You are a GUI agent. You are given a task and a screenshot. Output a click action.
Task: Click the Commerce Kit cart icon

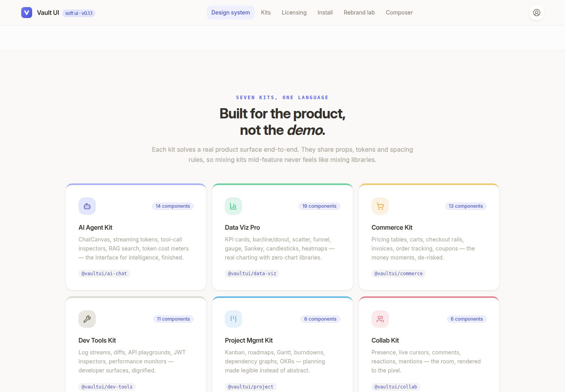pos(380,206)
